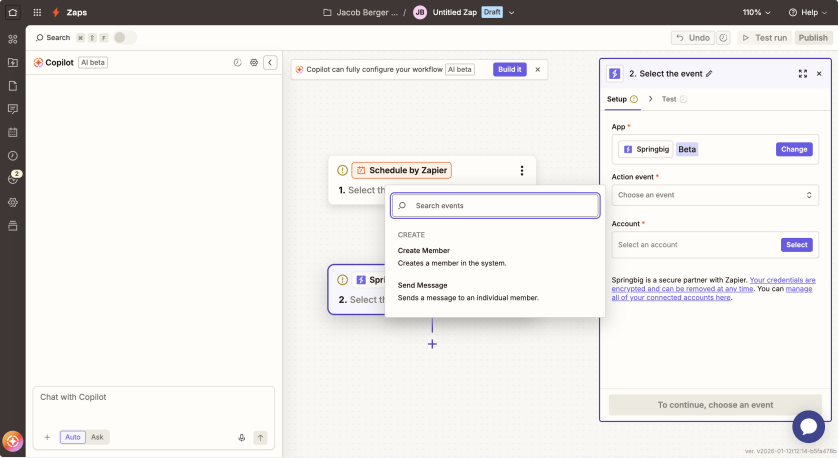Open the Zap folder icon in sidebar
The width and height of the screenshot is (838, 458).
[13, 63]
